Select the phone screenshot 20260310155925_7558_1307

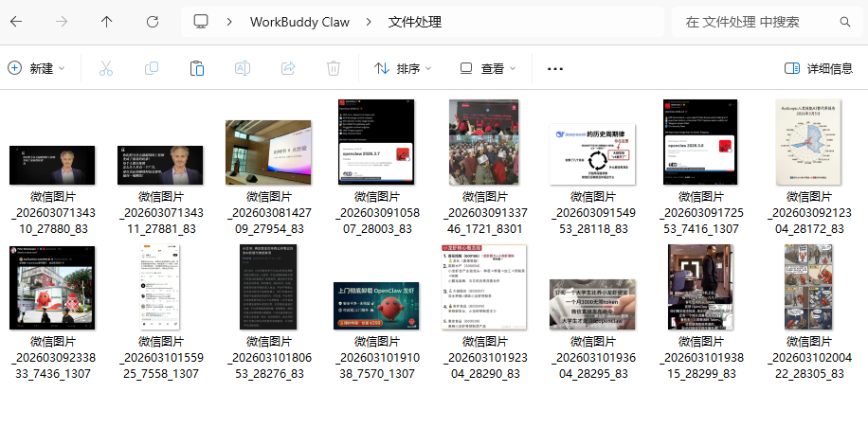coord(160,287)
